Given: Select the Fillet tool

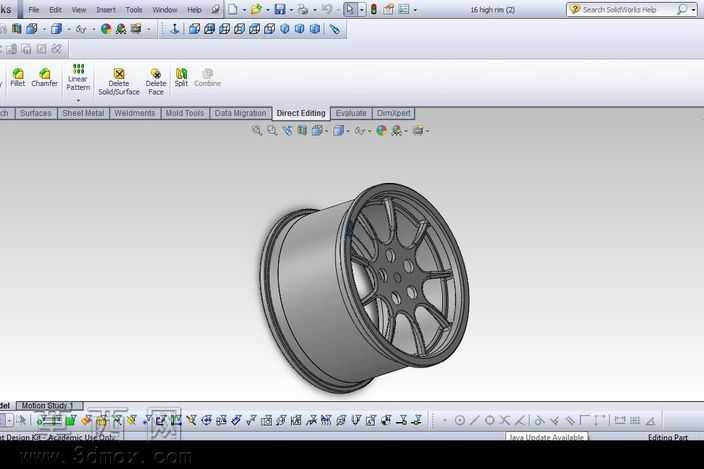Looking at the screenshot, I should (x=18, y=77).
